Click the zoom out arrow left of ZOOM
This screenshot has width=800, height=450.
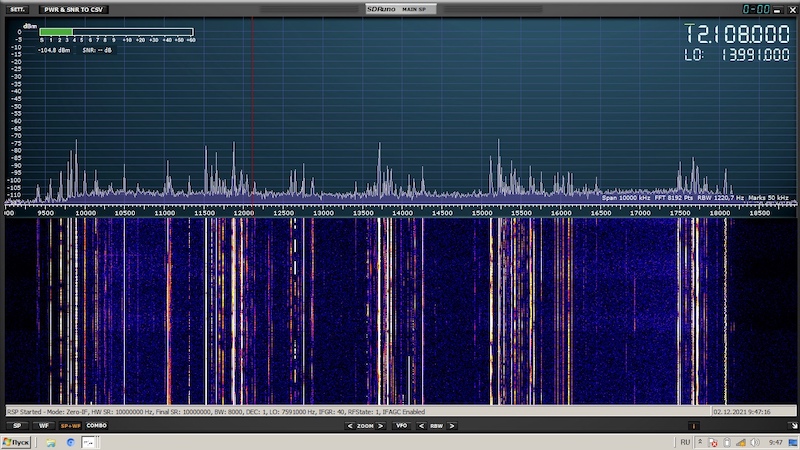(x=351, y=426)
